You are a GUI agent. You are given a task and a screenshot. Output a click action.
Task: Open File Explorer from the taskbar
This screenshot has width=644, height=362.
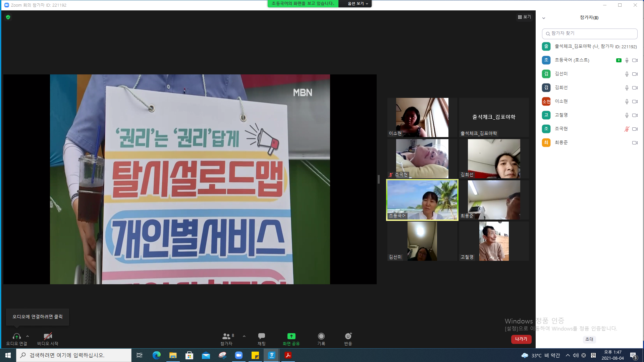point(173,355)
